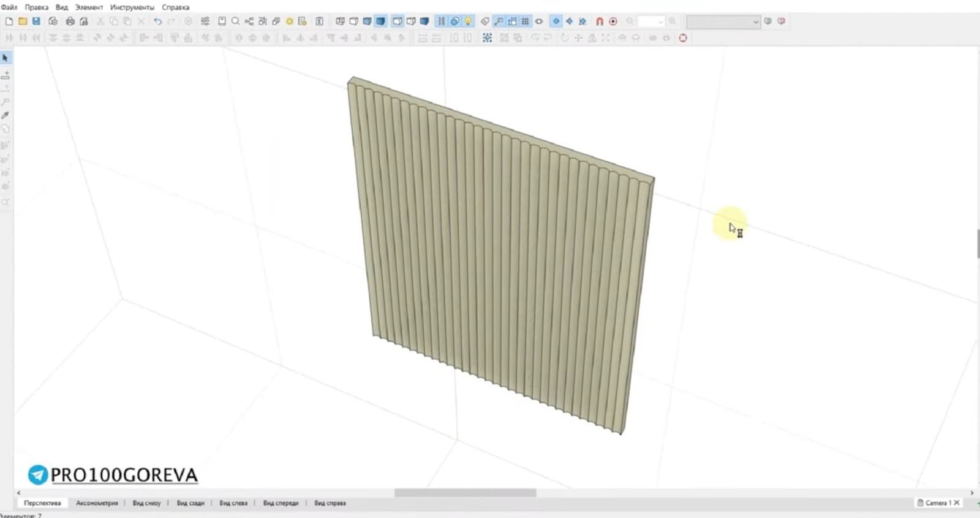The image size is (980, 518).
Task: Click the horizontal scrollbar thumb
Action: 466,492
